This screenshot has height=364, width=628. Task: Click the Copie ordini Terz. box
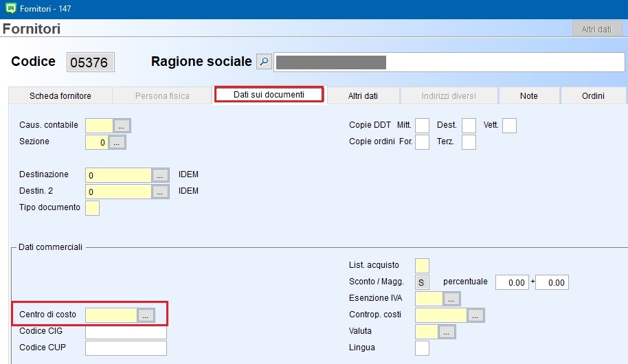(469, 142)
